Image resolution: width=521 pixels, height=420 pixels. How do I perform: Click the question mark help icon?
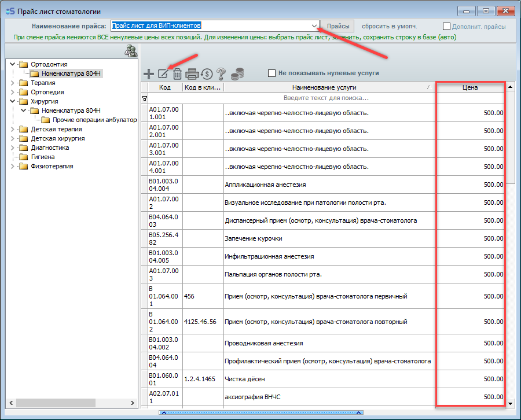[x=221, y=73]
